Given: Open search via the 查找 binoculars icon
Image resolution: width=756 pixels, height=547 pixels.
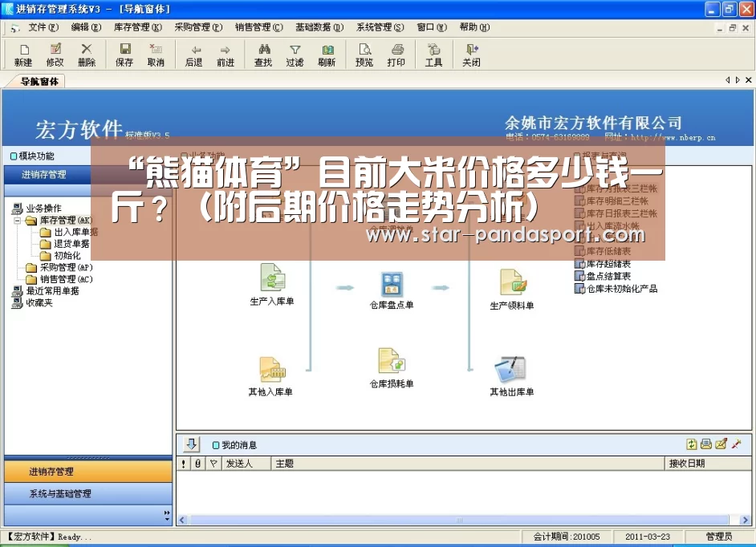Looking at the screenshot, I should tap(263, 55).
